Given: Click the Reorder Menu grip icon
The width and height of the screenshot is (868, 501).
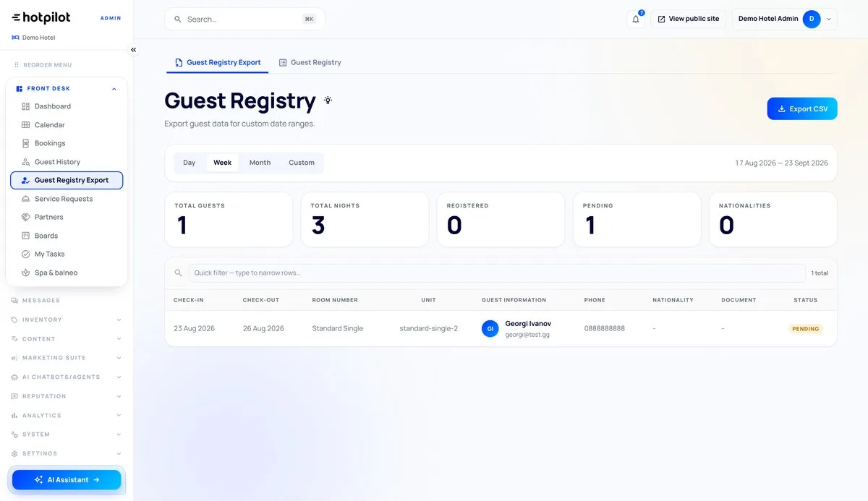Looking at the screenshot, I should pos(17,65).
